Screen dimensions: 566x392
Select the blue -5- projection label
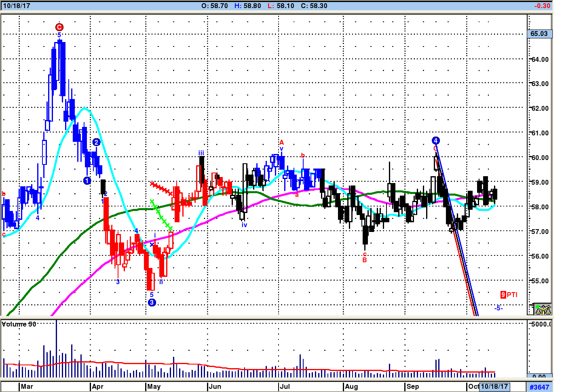pyautogui.click(x=498, y=308)
